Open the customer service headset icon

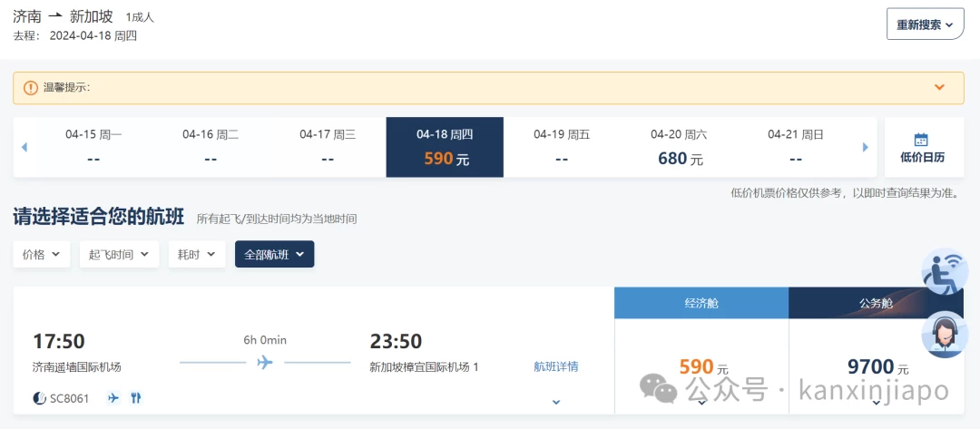coord(945,335)
